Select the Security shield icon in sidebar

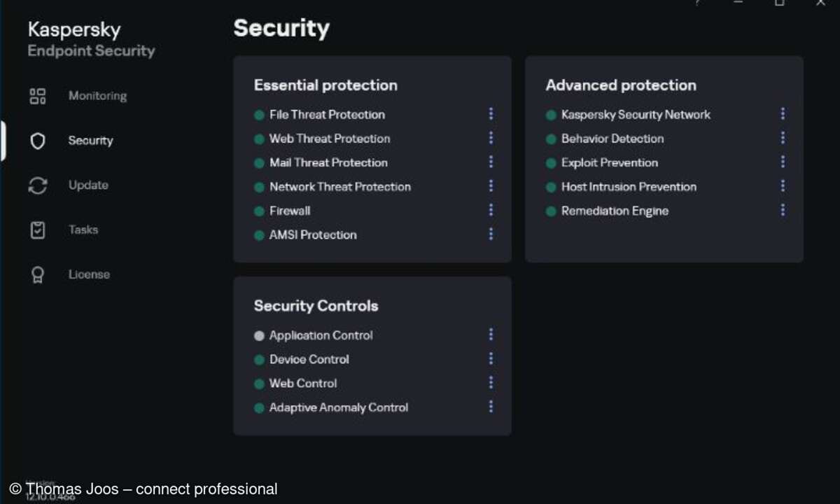point(37,141)
